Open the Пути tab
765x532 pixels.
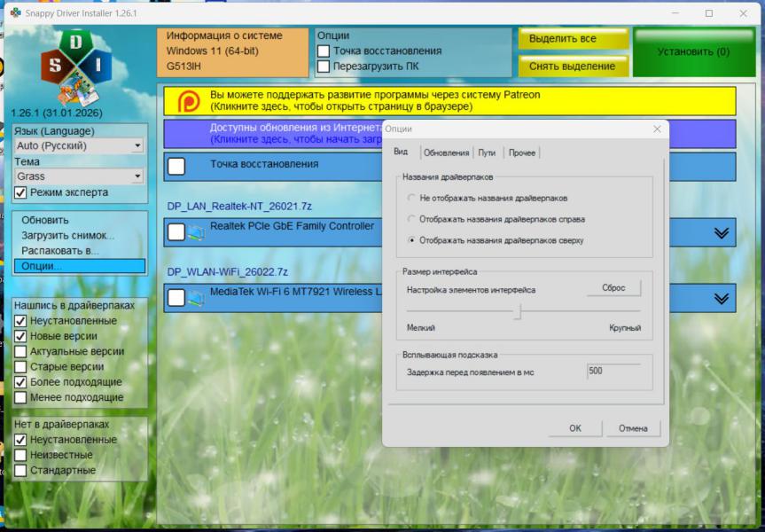488,153
